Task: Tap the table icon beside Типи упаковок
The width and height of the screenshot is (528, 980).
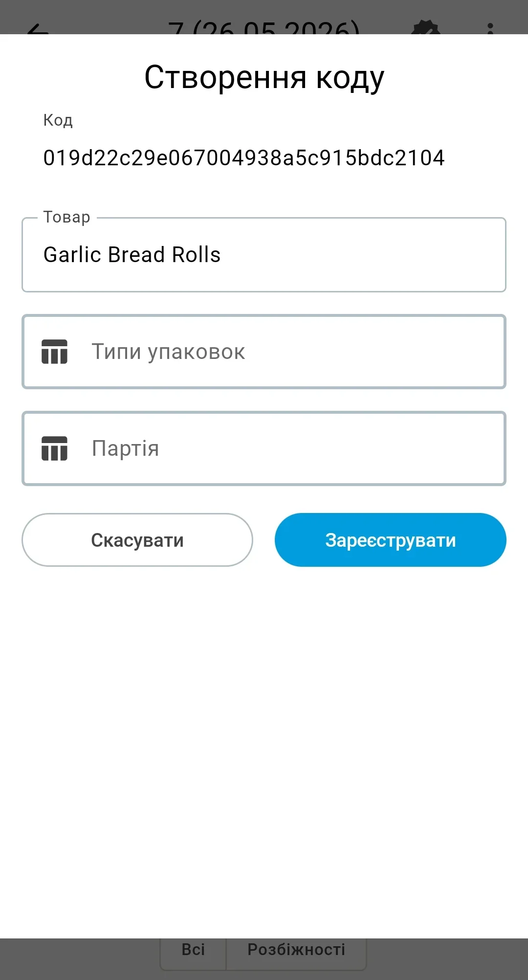Action: pyautogui.click(x=54, y=352)
